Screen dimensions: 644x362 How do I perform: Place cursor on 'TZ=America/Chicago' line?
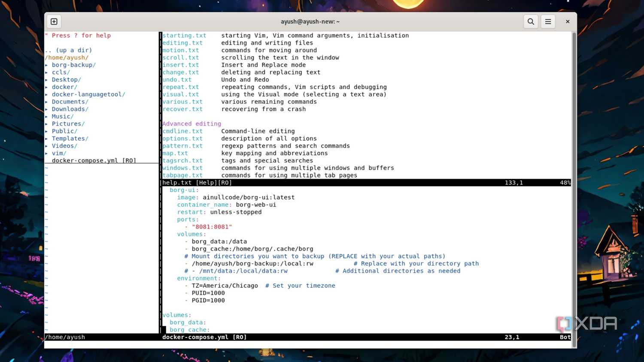225,286
